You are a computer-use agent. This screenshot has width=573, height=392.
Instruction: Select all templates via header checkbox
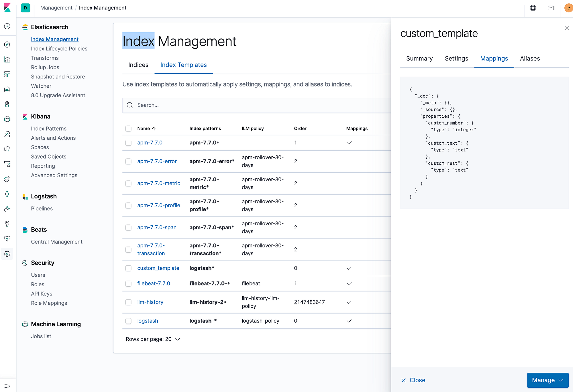[x=128, y=128]
